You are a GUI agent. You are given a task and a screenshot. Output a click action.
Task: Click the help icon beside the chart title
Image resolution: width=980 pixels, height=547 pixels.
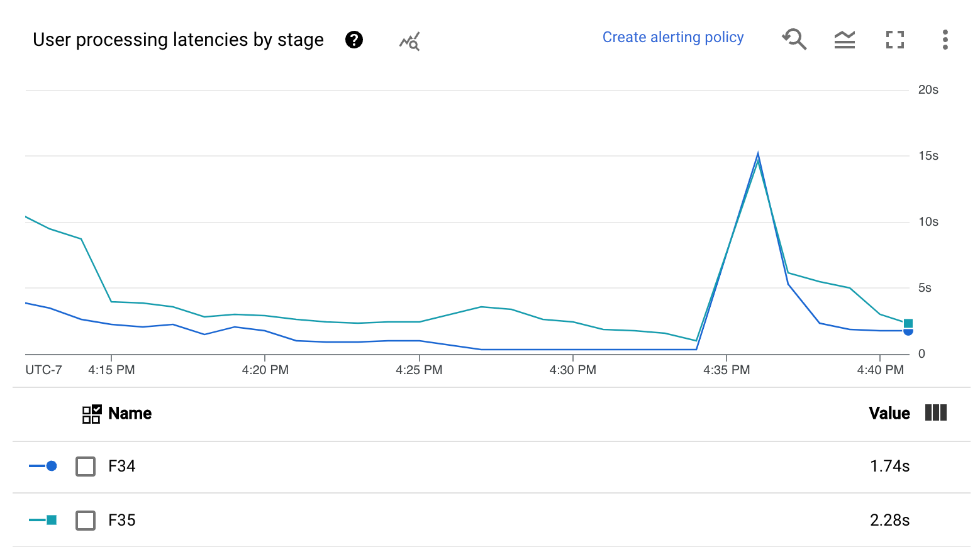(x=354, y=40)
